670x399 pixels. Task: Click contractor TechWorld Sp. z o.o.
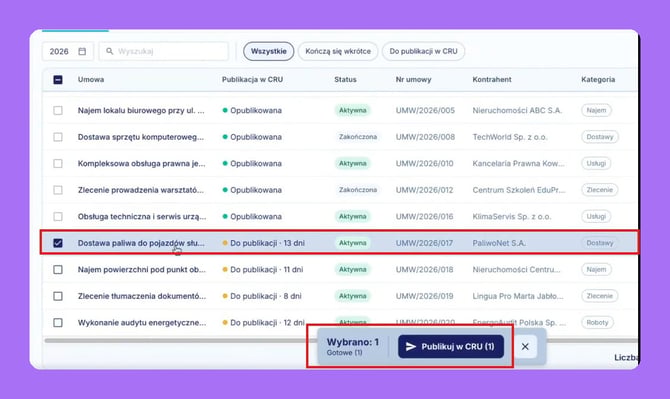[x=510, y=137]
